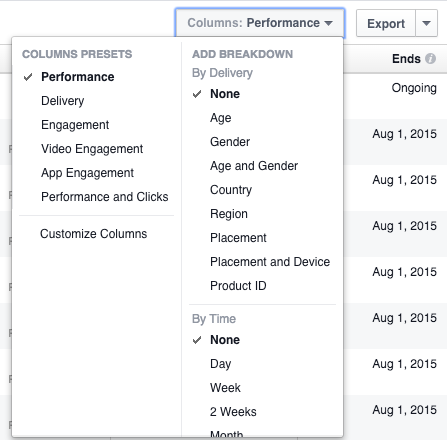Break down by Region

coord(229,214)
